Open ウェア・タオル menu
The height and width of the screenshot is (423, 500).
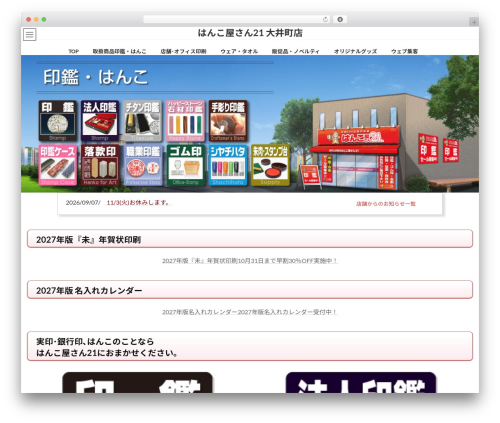point(239,51)
